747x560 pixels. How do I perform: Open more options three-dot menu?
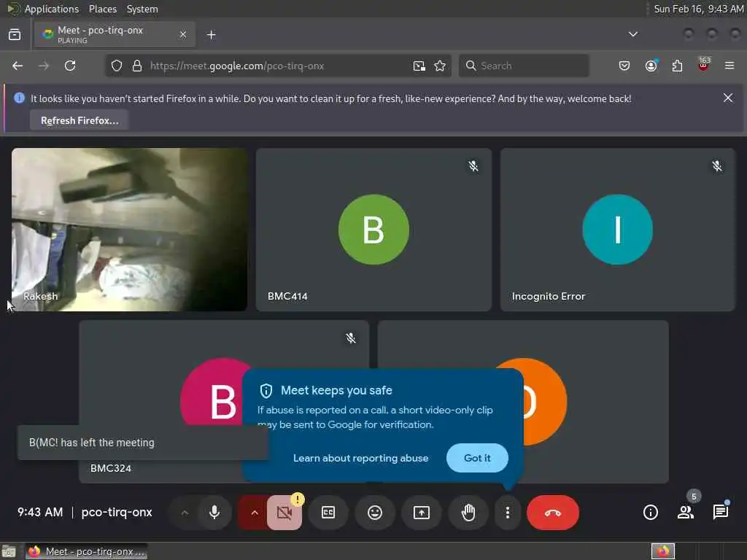coord(508,513)
